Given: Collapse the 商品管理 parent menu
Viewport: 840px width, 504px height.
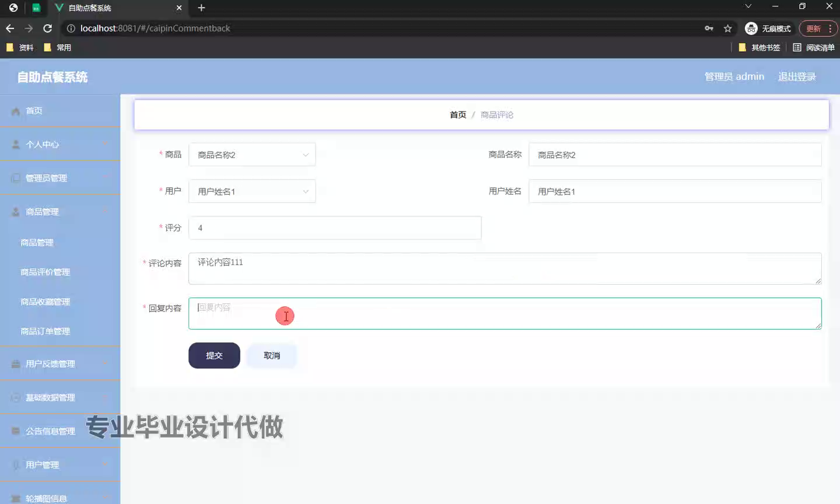Looking at the screenshot, I should (60, 211).
